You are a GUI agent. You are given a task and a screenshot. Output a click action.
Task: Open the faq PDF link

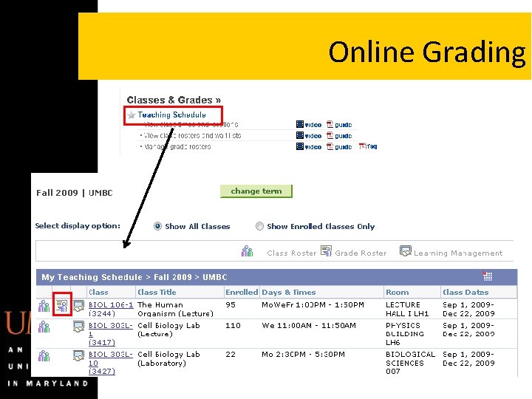click(368, 146)
